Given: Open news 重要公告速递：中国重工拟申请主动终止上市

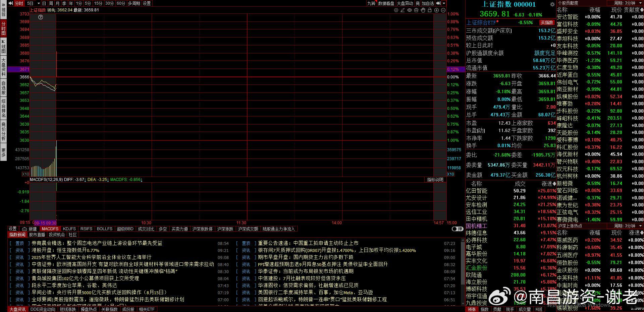Looking at the screenshot, I should coord(308,243).
